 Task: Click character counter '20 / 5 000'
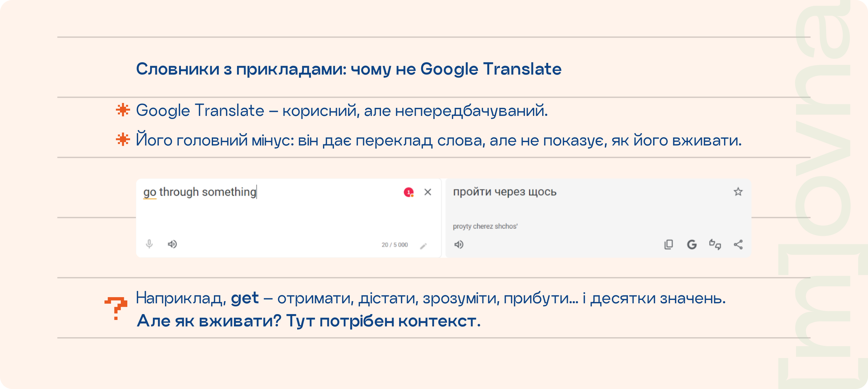pyautogui.click(x=395, y=245)
